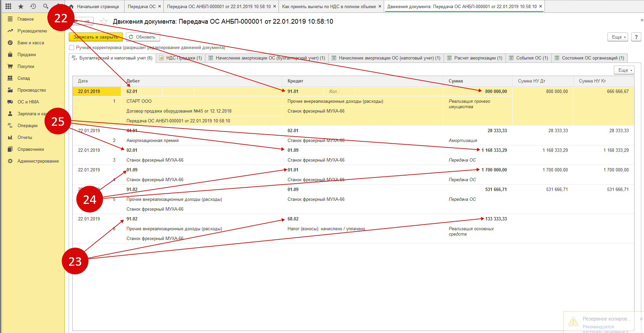Open the Руководителю section
Screen dimensions: 644x333
pos(32,31)
